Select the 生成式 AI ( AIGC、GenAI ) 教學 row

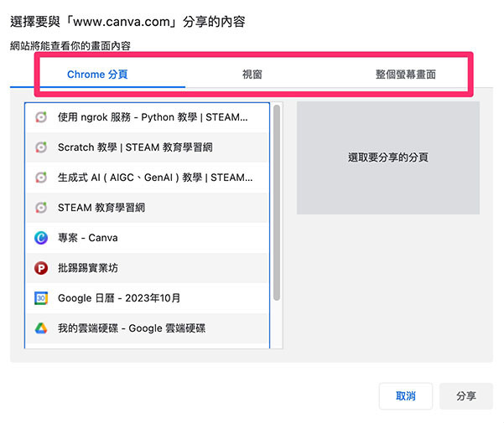pyautogui.click(x=148, y=178)
